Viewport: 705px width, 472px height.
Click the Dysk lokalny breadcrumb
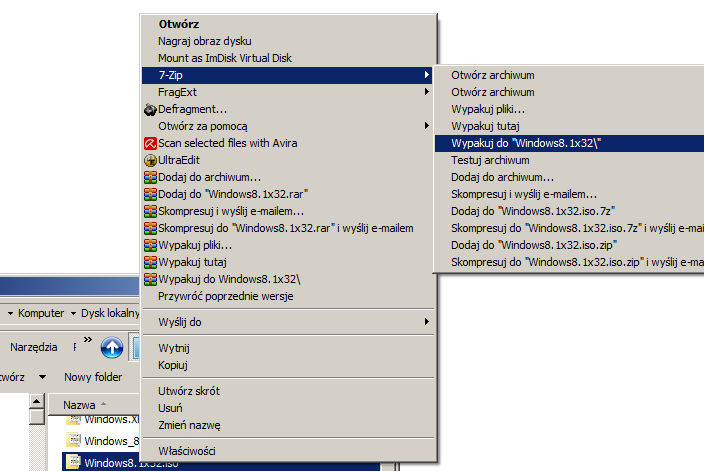pos(110,313)
